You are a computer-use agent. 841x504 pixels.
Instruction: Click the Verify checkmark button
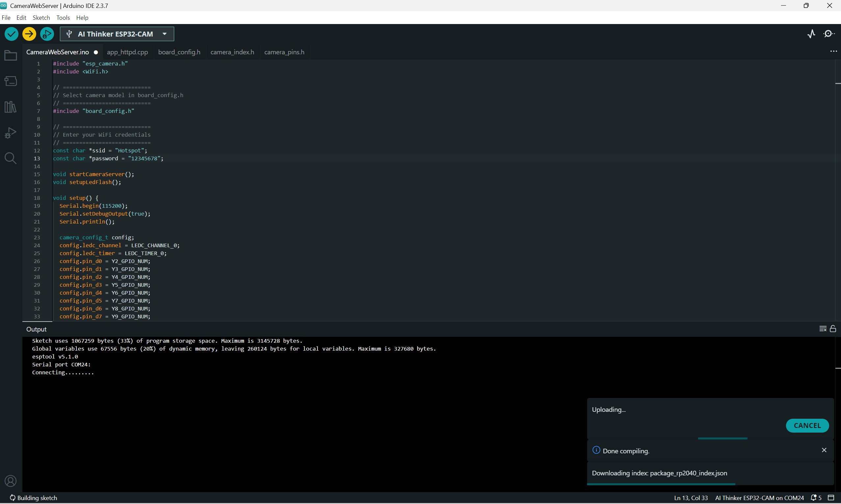(x=11, y=34)
